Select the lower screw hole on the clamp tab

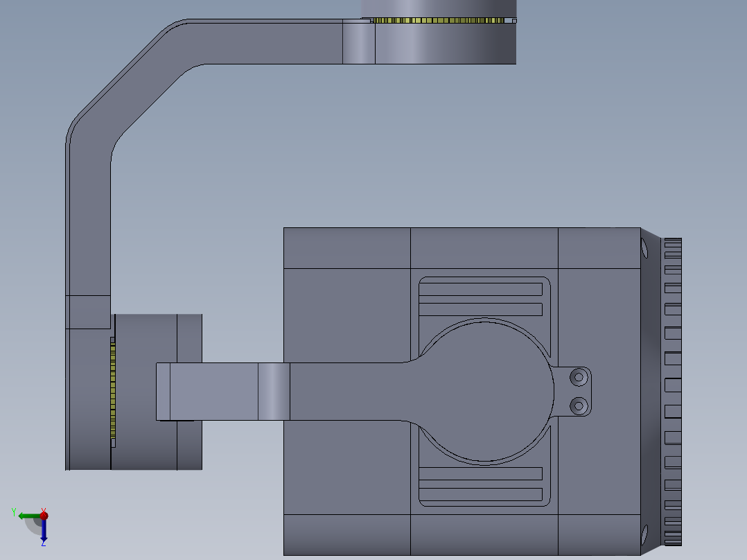point(579,406)
